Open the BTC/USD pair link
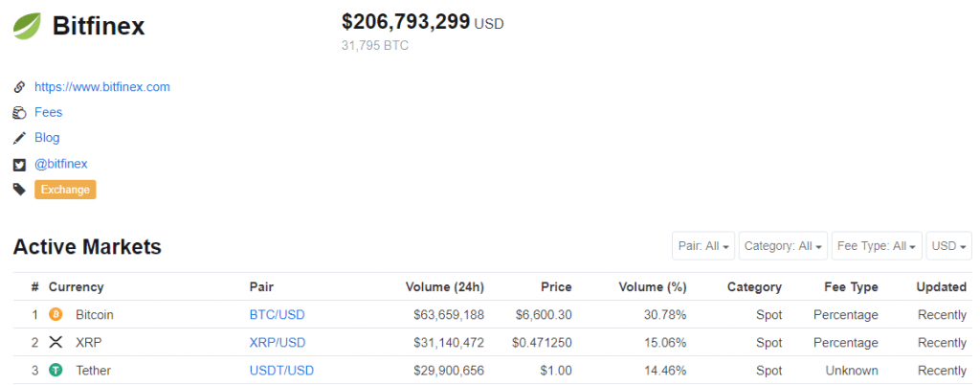The image size is (980, 385). click(277, 314)
